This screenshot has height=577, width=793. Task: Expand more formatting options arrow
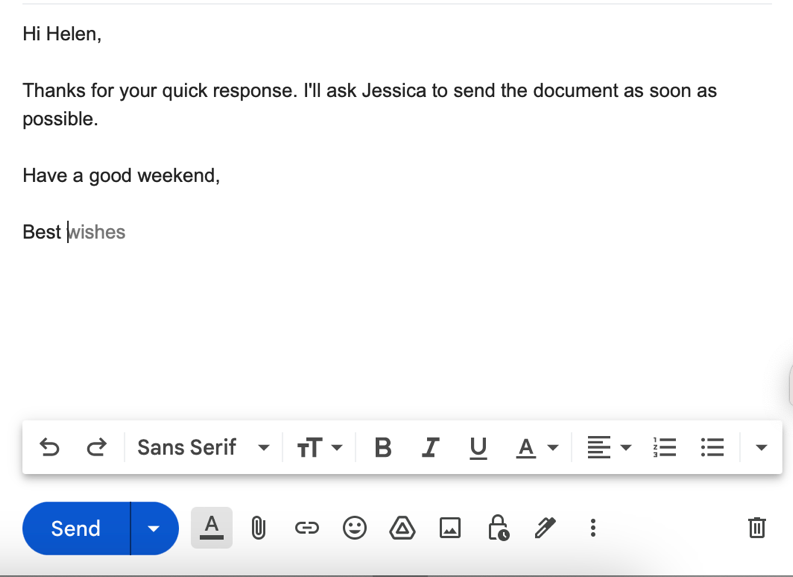[761, 448]
